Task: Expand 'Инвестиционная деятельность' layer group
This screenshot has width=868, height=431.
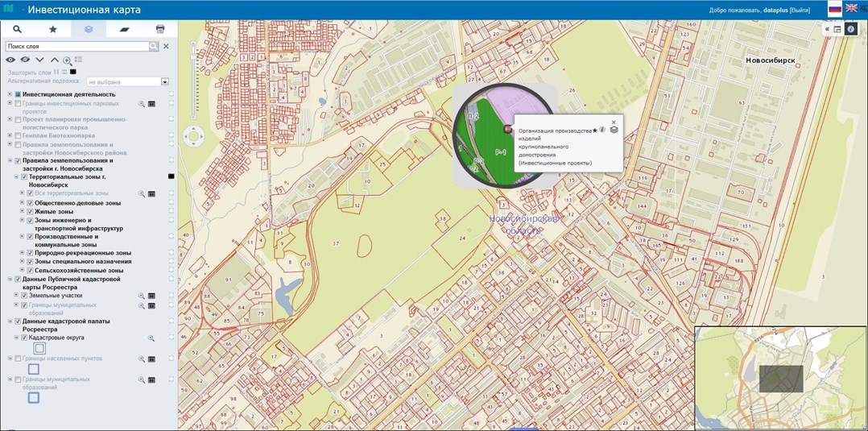Action: [10, 94]
